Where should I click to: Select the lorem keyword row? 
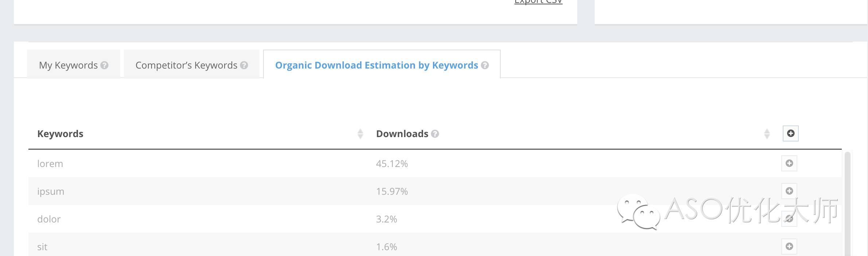[50, 164]
